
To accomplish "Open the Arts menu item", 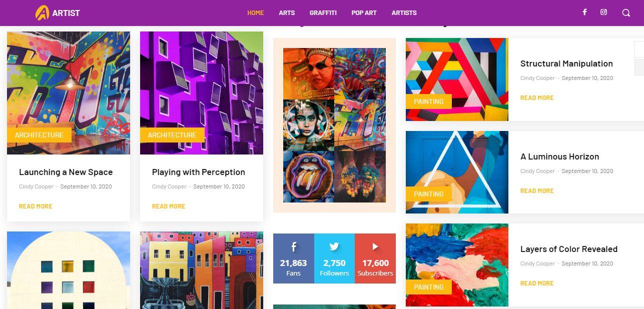I will click(287, 13).
